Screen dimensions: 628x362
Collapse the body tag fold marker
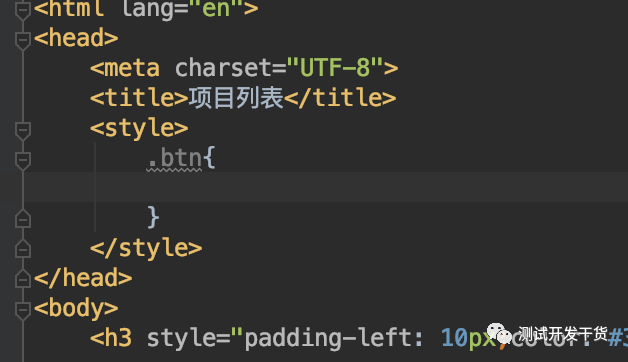click(23, 310)
